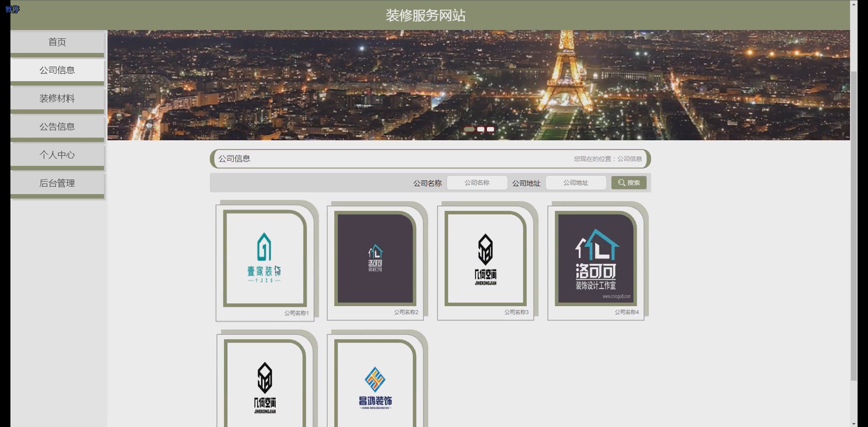Select the first banner carousel dot
The height and width of the screenshot is (427, 868).
(x=469, y=129)
